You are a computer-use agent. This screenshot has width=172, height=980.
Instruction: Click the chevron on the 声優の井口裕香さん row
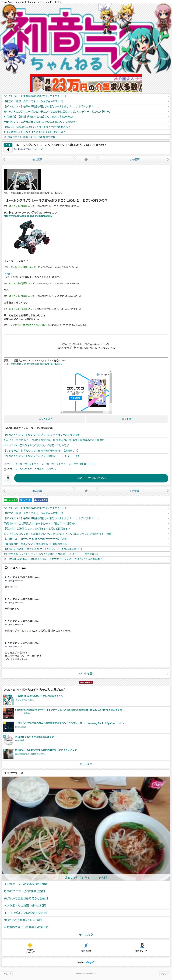click(x=168, y=117)
